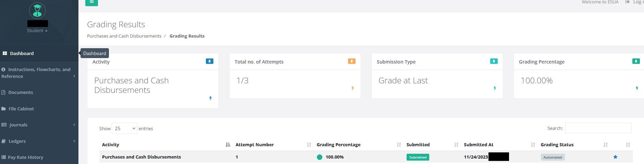Click lightning bolt icon in Activity card
Screen dimensions: 644x164
[x=210, y=98]
